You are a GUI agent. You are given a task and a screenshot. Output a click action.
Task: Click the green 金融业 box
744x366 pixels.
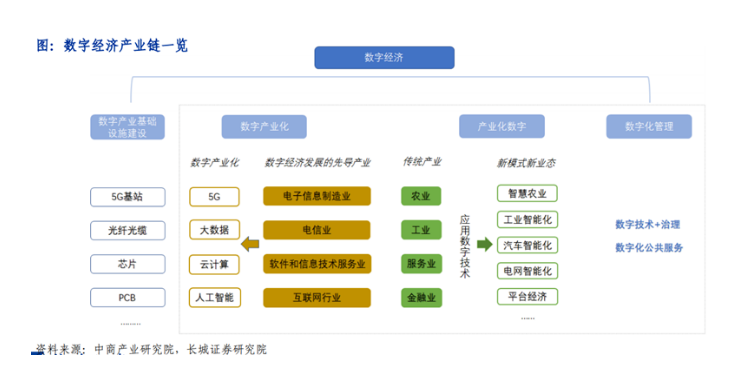tap(421, 298)
